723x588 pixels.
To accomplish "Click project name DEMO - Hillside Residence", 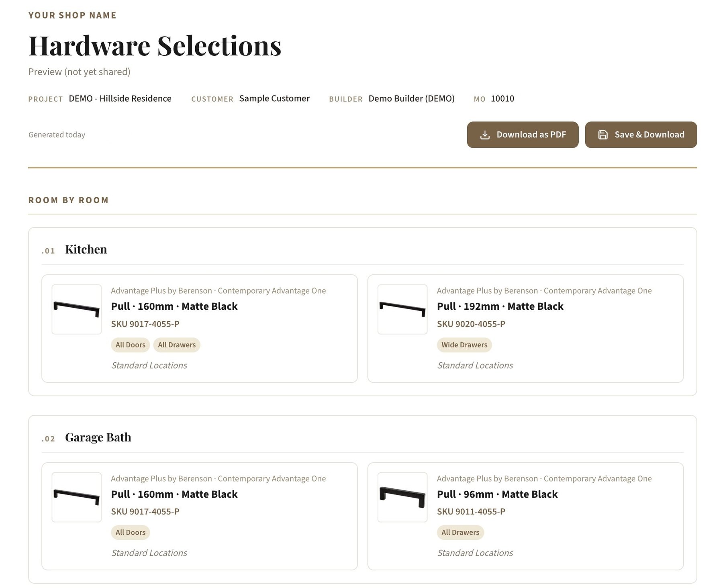I will [x=120, y=99].
